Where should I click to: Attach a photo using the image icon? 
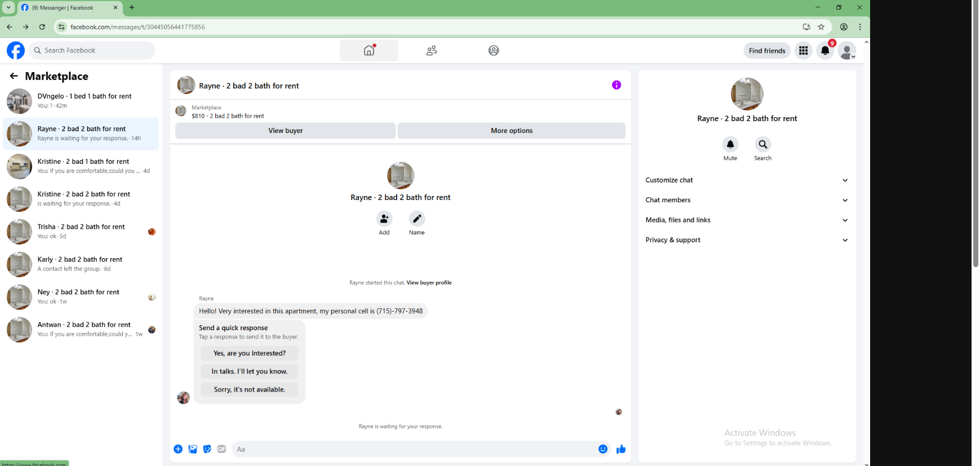(193, 449)
